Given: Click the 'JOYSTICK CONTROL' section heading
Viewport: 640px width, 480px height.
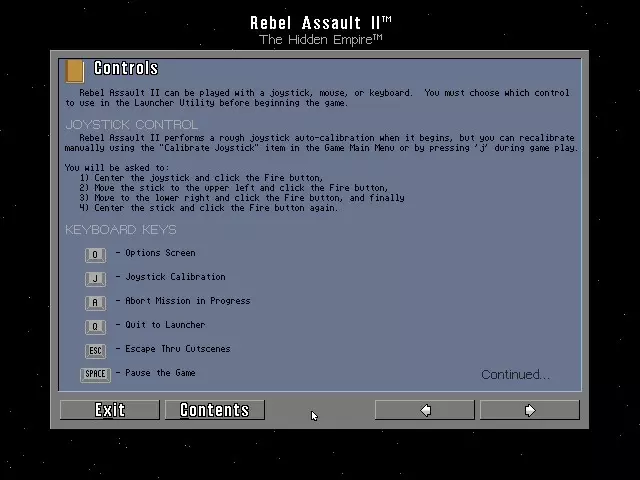Looking at the screenshot, I should click(131, 124).
